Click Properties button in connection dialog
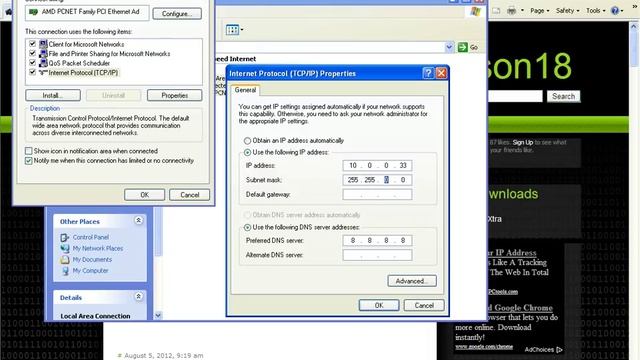 click(174, 95)
